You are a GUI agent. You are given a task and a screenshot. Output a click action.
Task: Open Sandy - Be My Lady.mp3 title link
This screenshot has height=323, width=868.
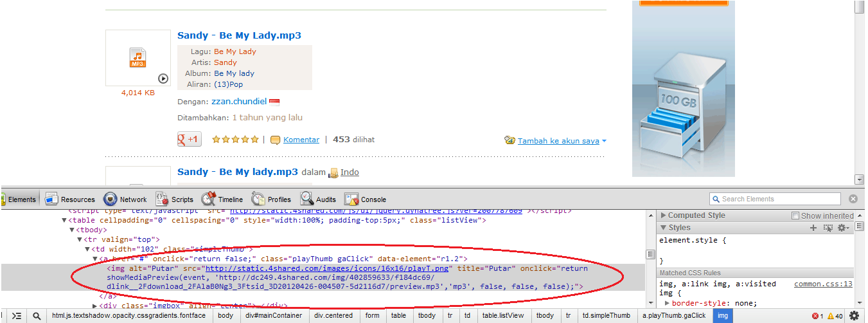pos(239,35)
